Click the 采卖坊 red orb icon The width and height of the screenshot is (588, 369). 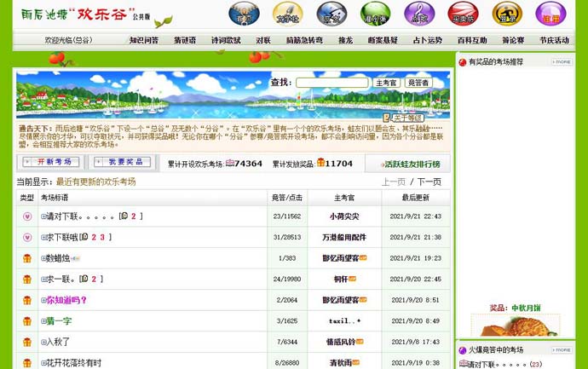tap(463, 14)
